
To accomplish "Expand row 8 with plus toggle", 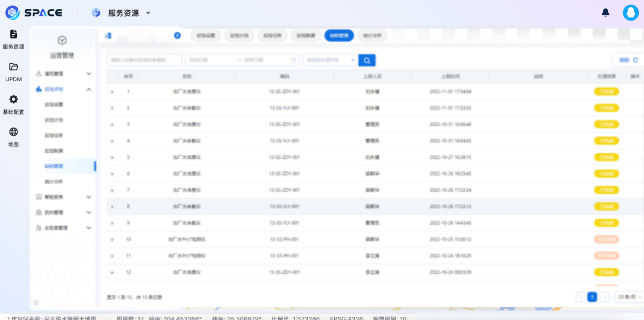I will [x=112, y=206].
